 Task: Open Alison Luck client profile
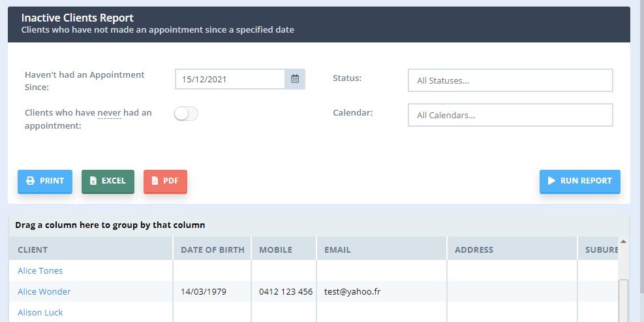click(x=40, y=312)
